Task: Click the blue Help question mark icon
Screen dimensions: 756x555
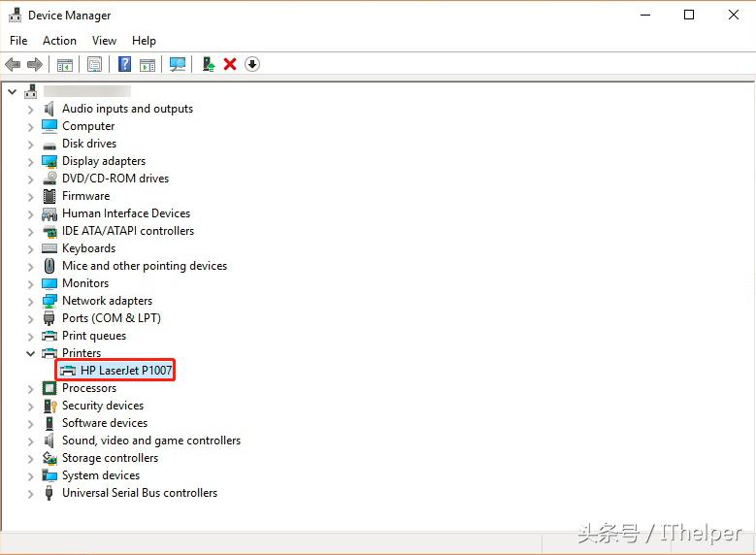Action: (x=125, y=64)
